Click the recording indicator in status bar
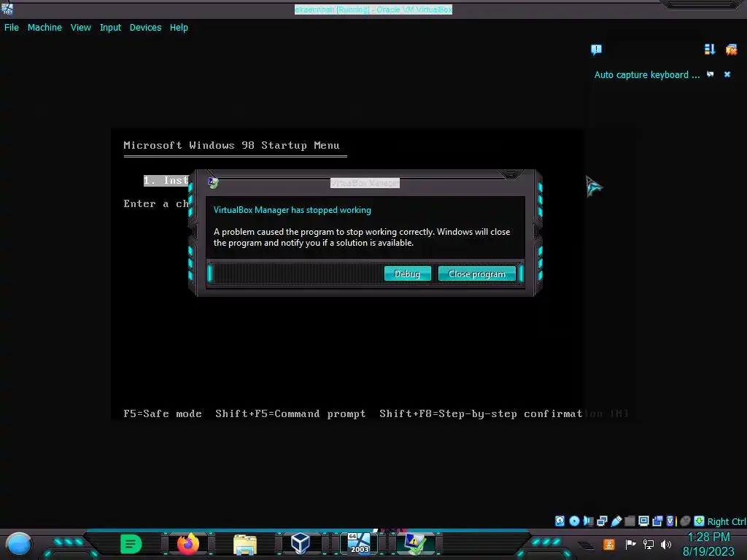 [657, 521]
